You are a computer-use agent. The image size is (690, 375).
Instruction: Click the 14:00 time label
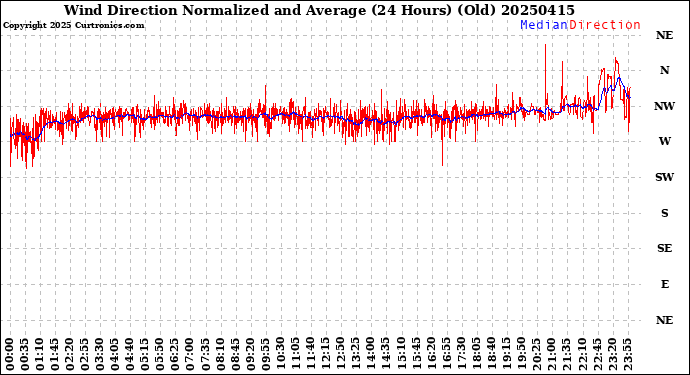[x=371, y=354]
